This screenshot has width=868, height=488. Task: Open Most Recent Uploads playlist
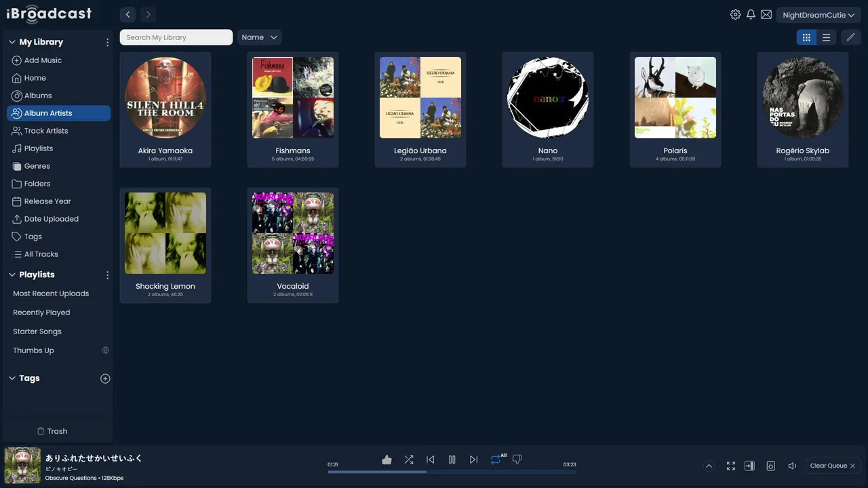[x=51, y=293]
